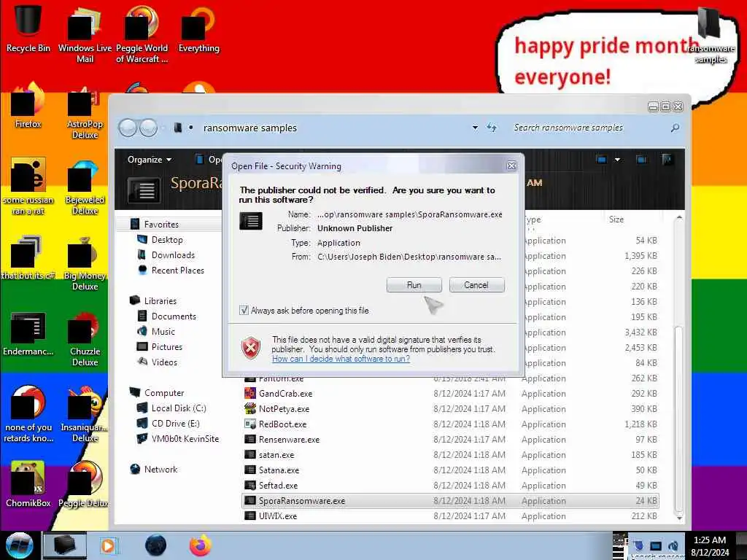
Task: Select NotPetya.exe file
Action: click(284, 409)
